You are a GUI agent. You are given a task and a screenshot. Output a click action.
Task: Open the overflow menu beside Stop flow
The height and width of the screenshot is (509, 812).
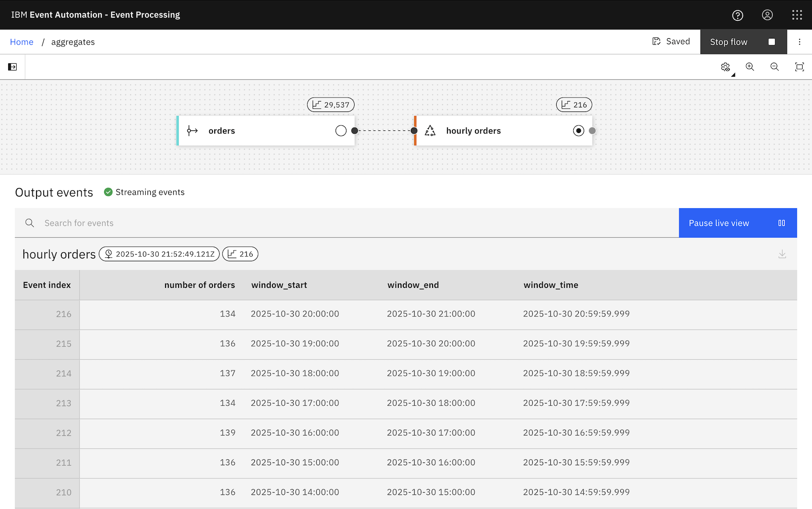pyautogui.click(x=799, y=42)
